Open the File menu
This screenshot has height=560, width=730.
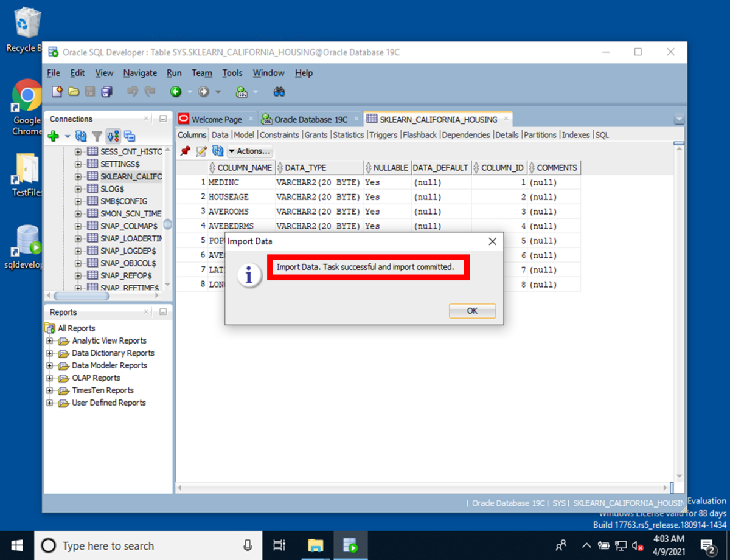tap(54, 73)
